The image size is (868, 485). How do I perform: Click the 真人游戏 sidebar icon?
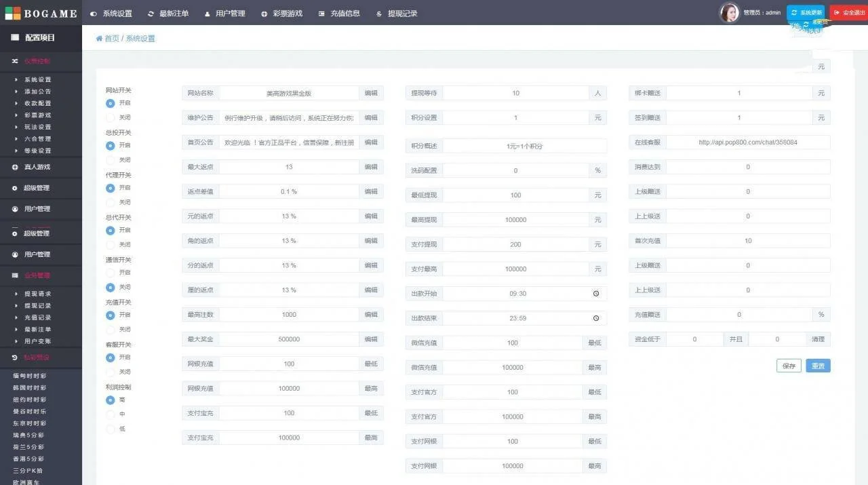pyautogui.click(x=15, y=167)
